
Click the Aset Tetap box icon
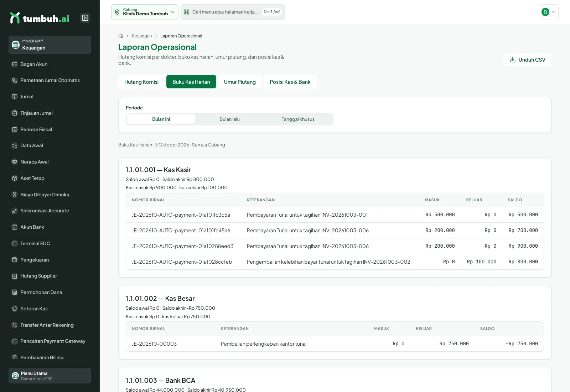point(15,178)
